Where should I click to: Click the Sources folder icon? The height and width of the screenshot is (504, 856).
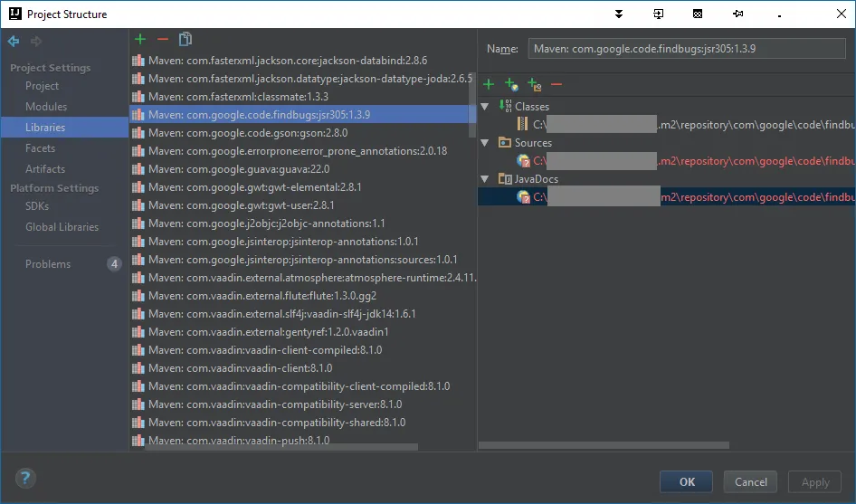point(505,143)
